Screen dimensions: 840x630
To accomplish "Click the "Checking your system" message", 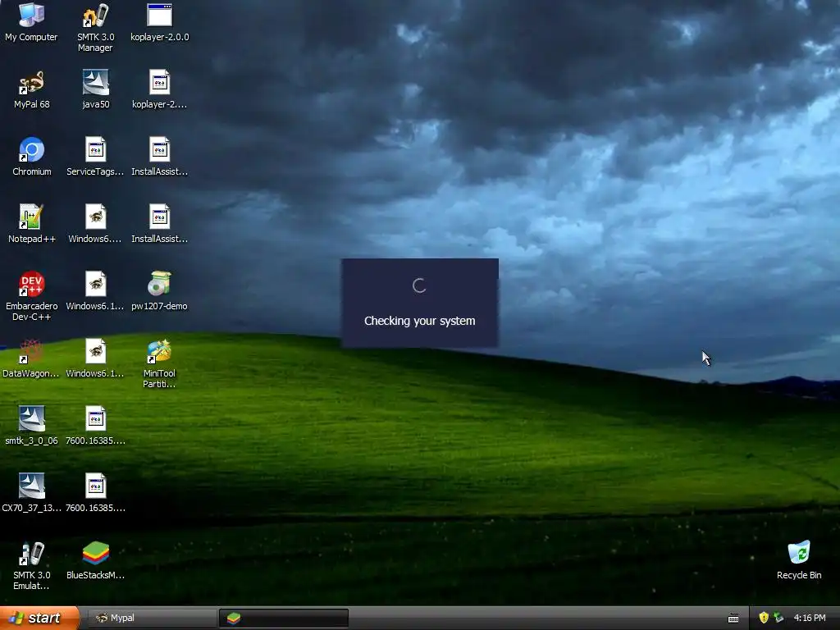I will [x=419, y=321].
